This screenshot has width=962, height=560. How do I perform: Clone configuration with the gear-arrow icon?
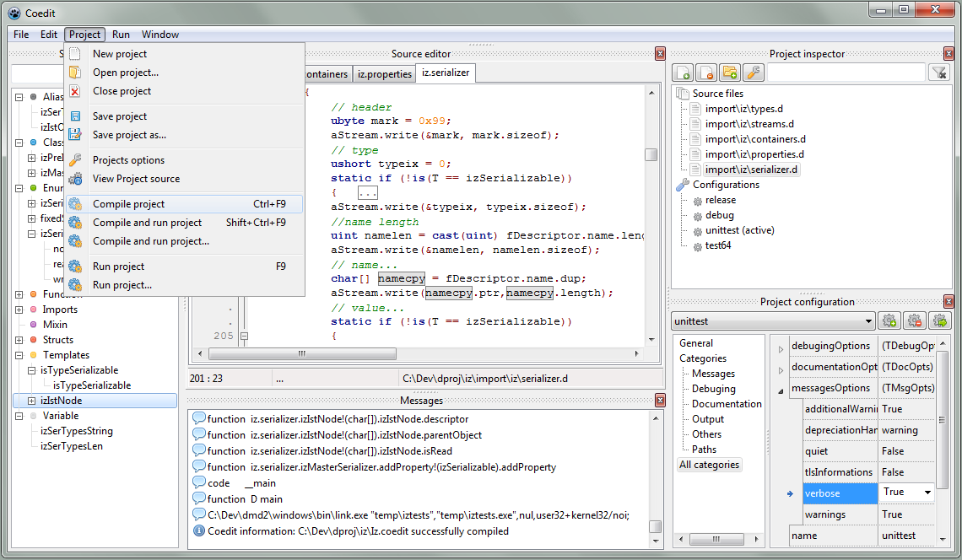point(940,320)
